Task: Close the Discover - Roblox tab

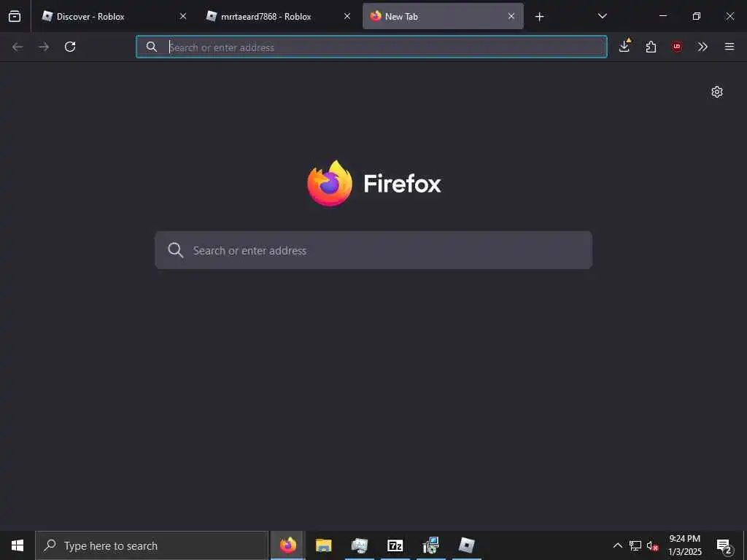Action: click(183, 16)
